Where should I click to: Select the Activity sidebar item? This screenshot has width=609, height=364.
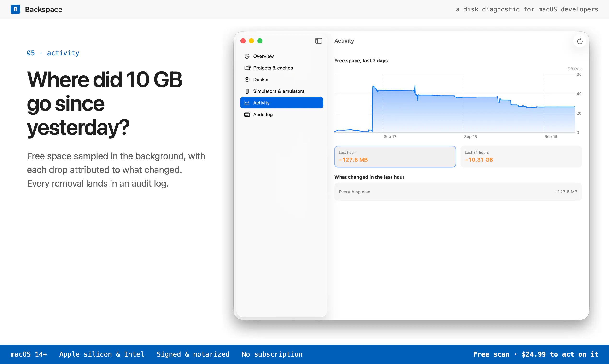click(x=282, y=103)
